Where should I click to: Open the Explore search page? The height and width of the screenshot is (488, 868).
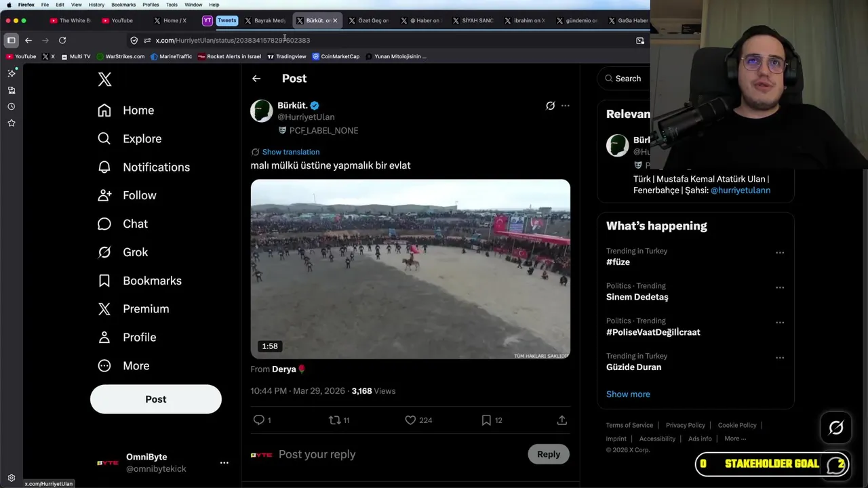click(x=130, y=139)
